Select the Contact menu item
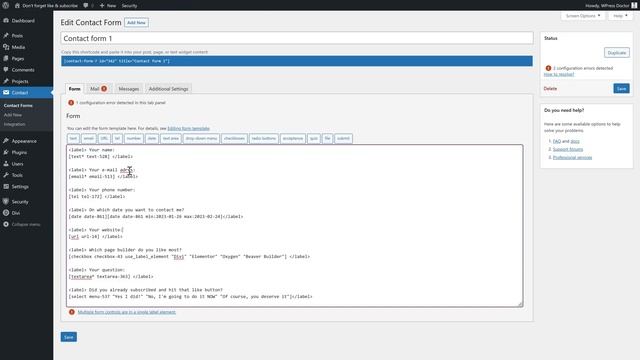 20,93
